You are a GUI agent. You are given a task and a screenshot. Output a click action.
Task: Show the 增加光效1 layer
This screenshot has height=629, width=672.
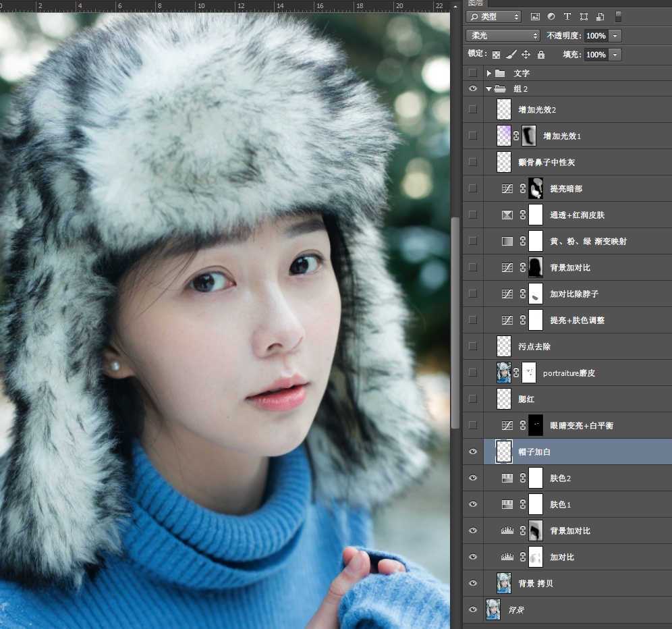click(473, 136)
